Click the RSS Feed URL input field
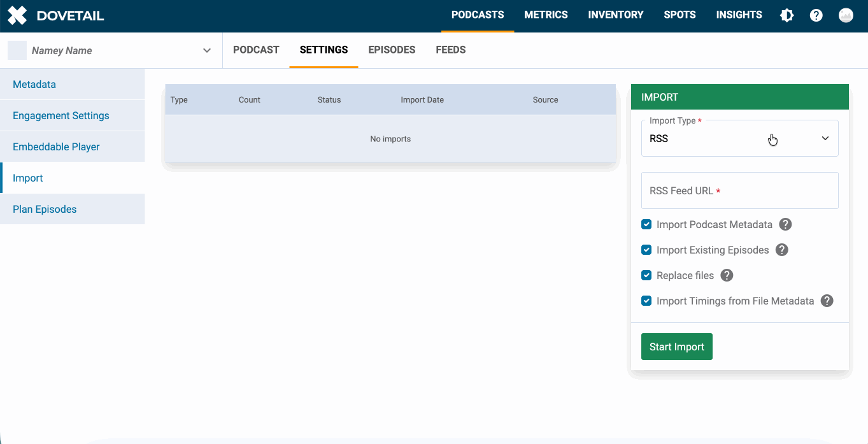Screen dimensions: 868x444 pos(739,190)
